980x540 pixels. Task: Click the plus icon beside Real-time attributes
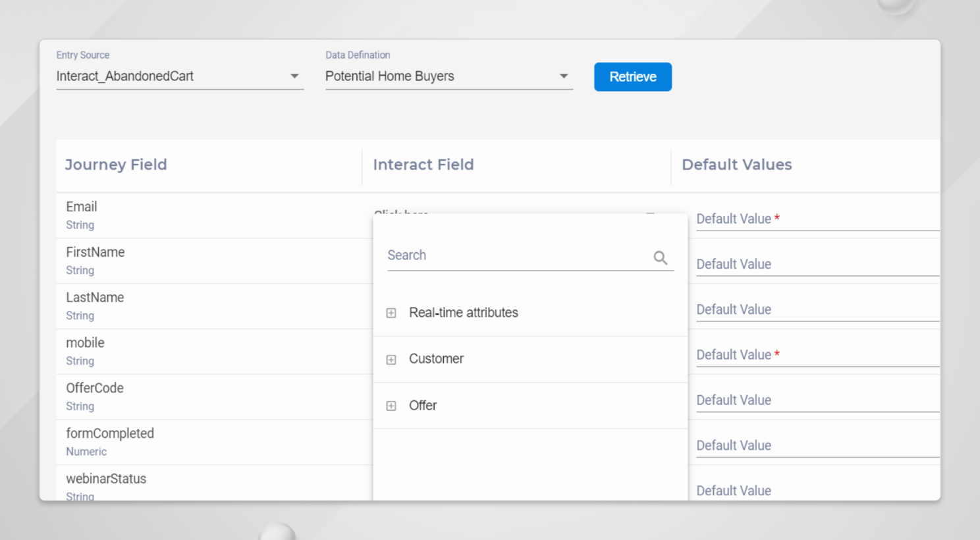pos(391,313)
